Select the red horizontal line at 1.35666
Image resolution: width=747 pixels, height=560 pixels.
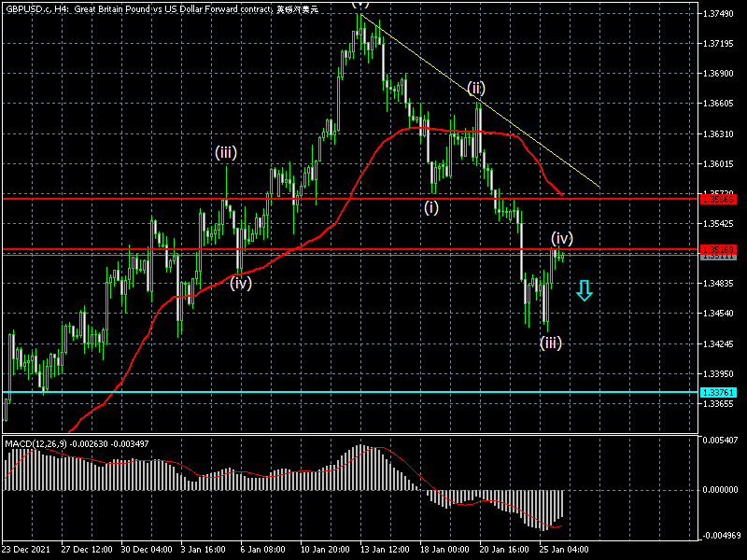tap(350, 199)
